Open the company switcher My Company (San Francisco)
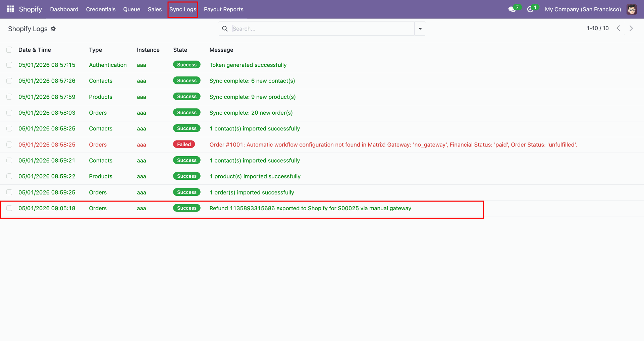The height and width of the screenshot is (341, 644). (x=583, y=9)
